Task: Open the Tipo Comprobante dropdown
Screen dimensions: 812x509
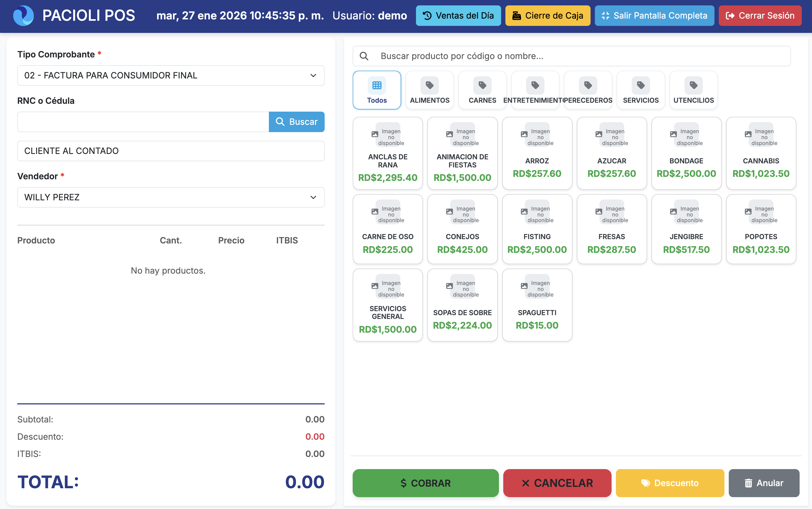Action: click(x=171, y=75)
